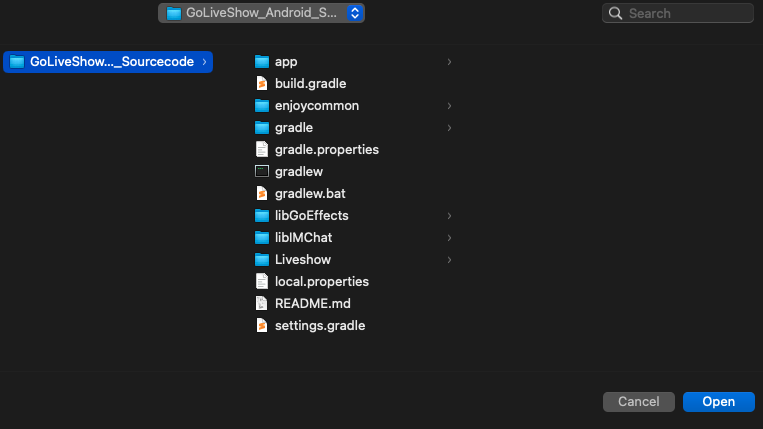Select the GoLiveShow Sourcecode folder in left column

click(x=108, y=62)
